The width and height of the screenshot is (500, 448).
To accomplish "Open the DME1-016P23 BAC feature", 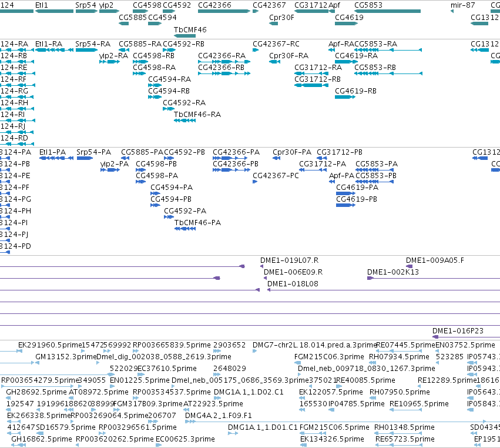I will 466,337.
